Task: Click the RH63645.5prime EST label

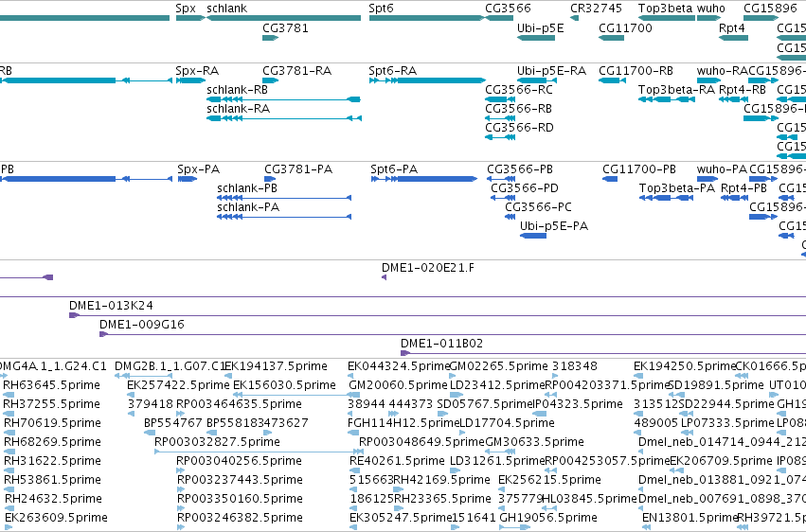Action: (51, 385)
